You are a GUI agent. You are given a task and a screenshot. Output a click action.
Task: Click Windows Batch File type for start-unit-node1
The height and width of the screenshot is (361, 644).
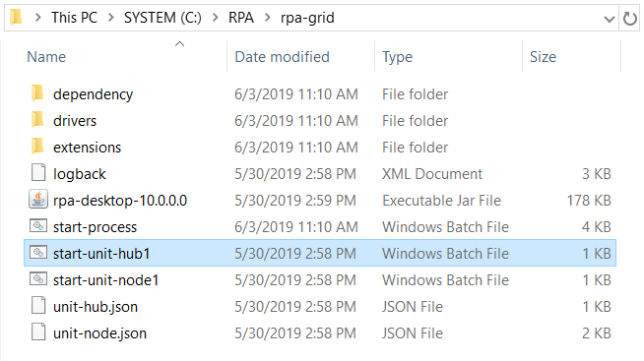(x=445, y=279)
